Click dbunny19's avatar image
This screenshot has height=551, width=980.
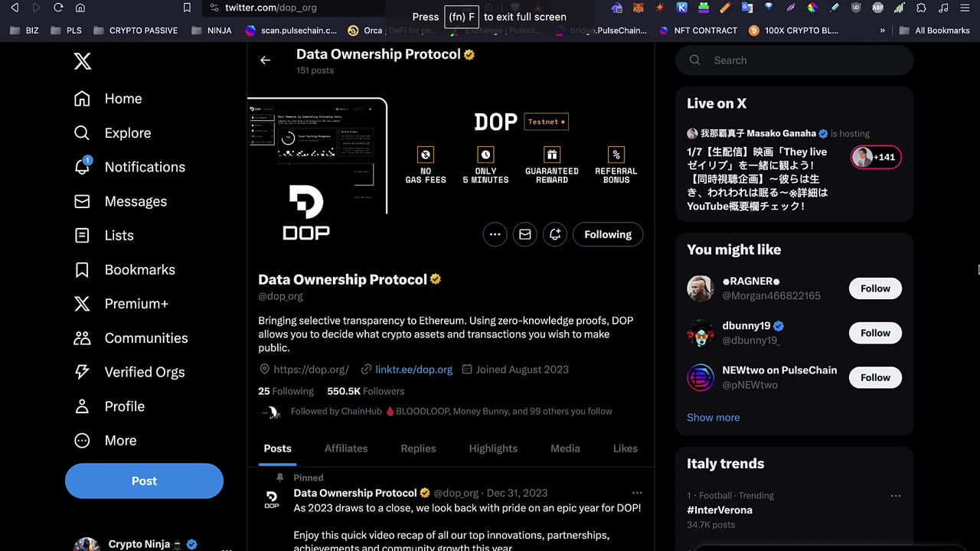pos(700,333)
